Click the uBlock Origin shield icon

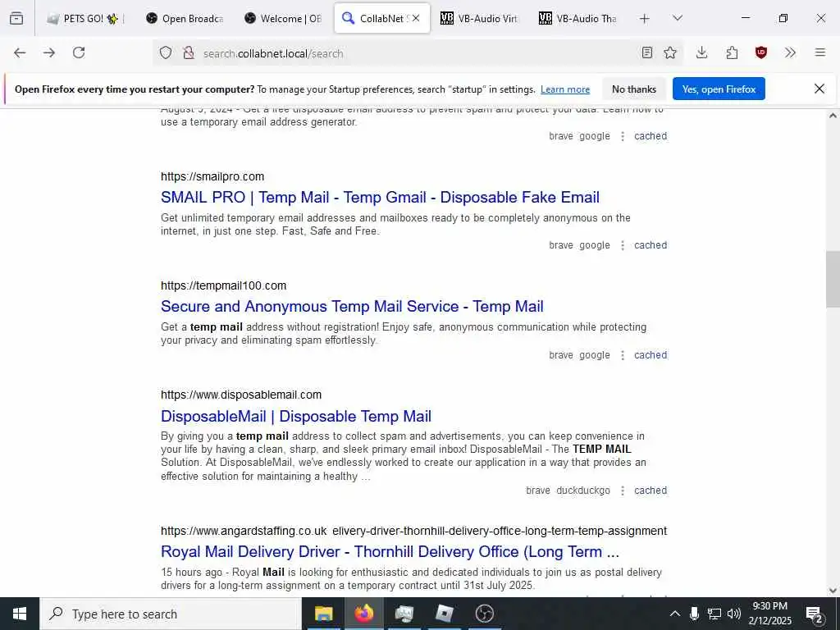tap(761, 52)
